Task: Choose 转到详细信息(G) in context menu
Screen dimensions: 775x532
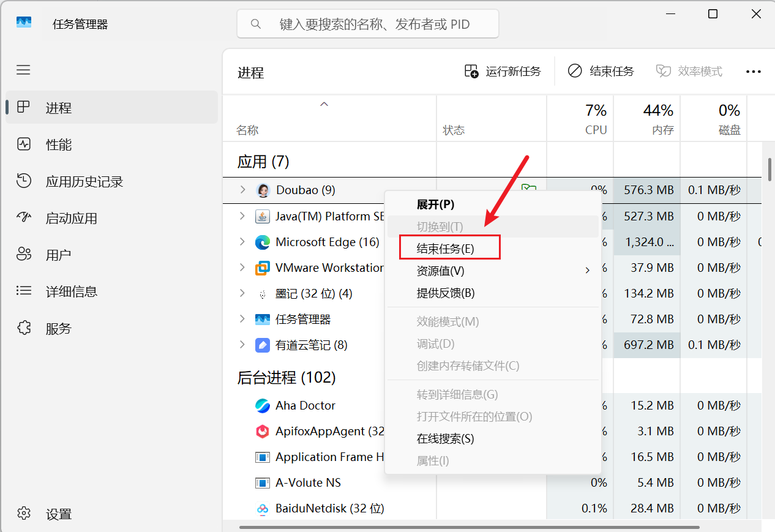Action: [x=493, y=395]
